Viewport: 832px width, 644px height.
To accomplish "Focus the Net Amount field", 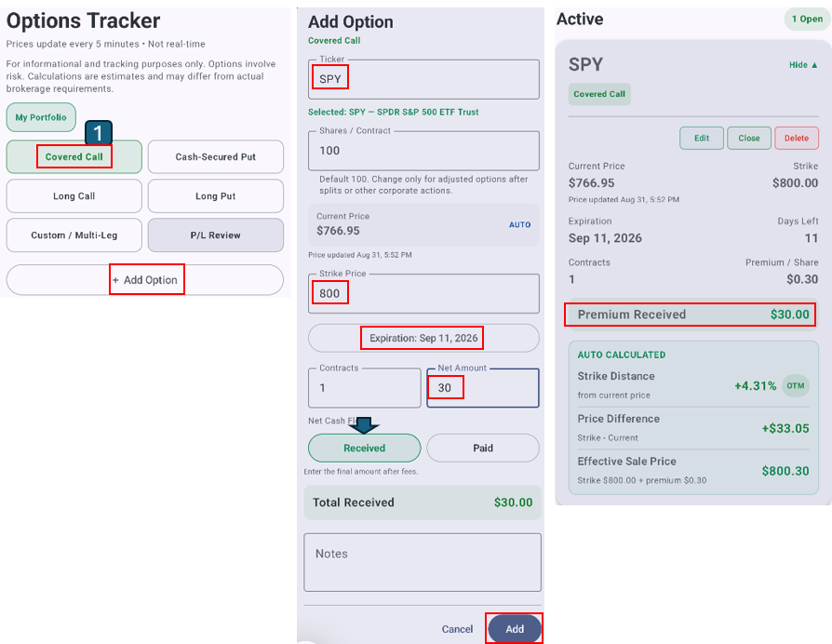I will click(x=483, y=388).
